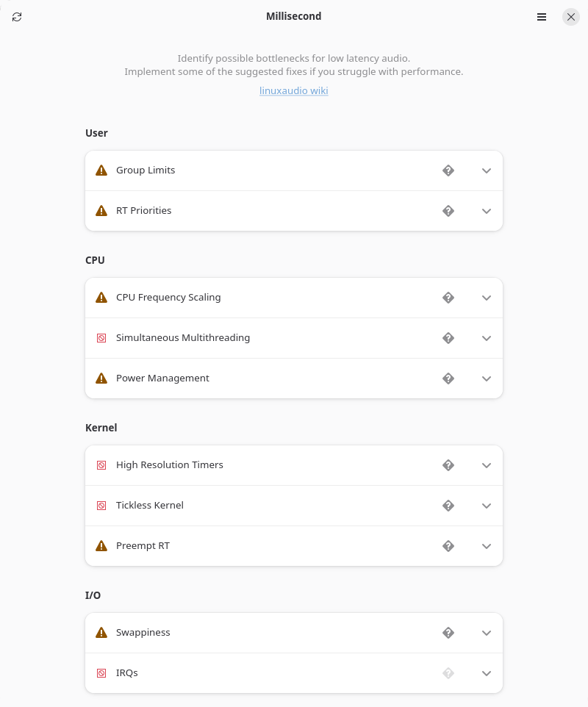Click the warning icon beside Swappiness
The width and height of the screenshot is (588, 707).
click(101, 633)
